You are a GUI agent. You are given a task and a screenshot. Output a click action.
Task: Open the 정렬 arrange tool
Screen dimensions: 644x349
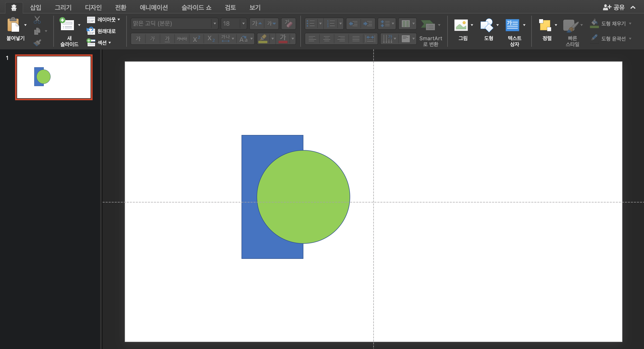545,25
